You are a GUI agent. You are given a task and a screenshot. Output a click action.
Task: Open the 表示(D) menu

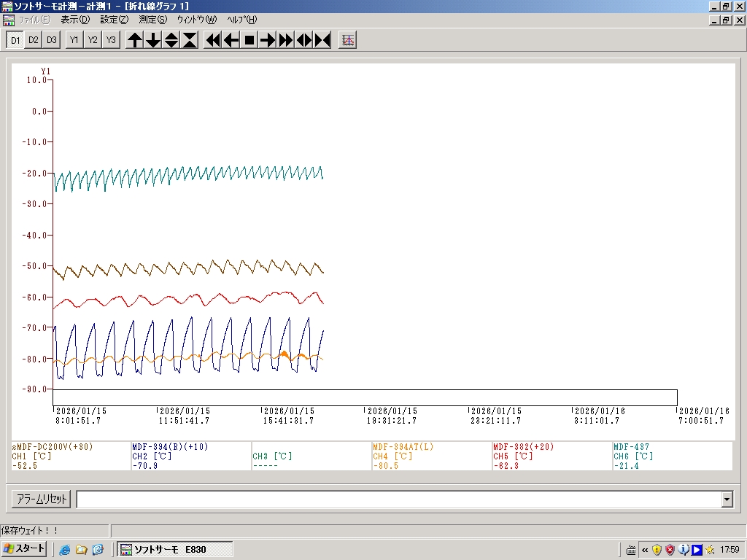point(75,20)
